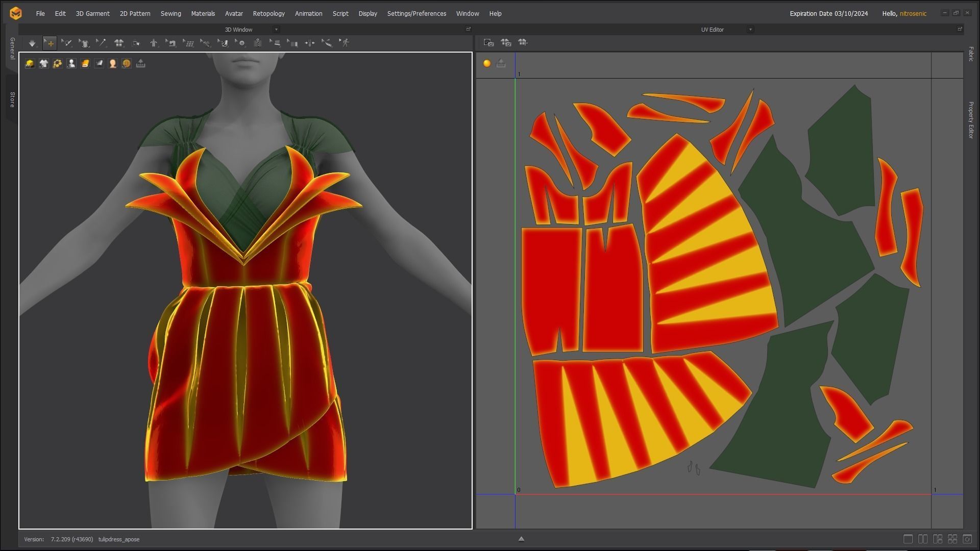Select the sewing machine tool
This screenshot has width=980, height=551.
pyautogui.click(x=171, y=43)
